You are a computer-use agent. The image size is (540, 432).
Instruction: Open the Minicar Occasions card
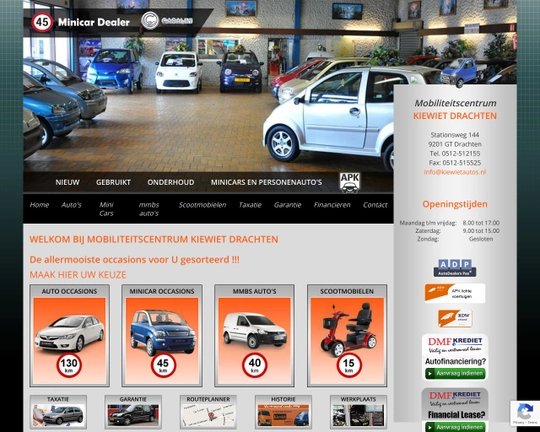(x=162, y=336)
